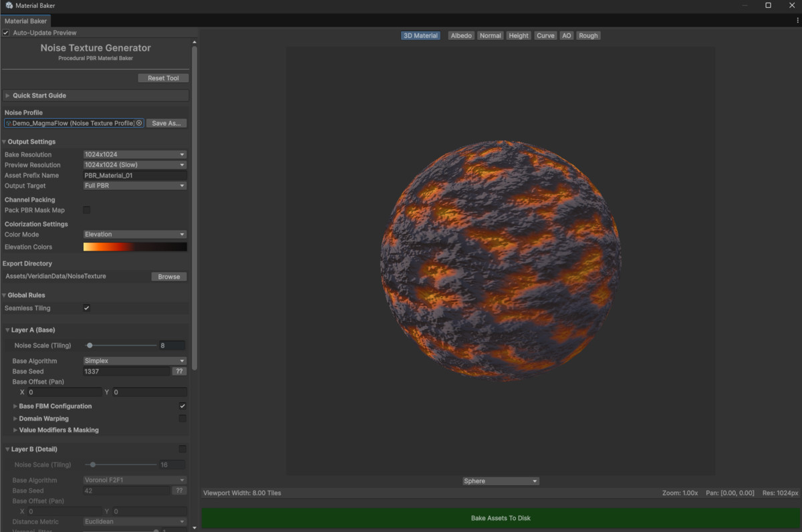Screen dimensions: 802x532
Task: Collapse the Output Settings section
Action: (4, 142)
